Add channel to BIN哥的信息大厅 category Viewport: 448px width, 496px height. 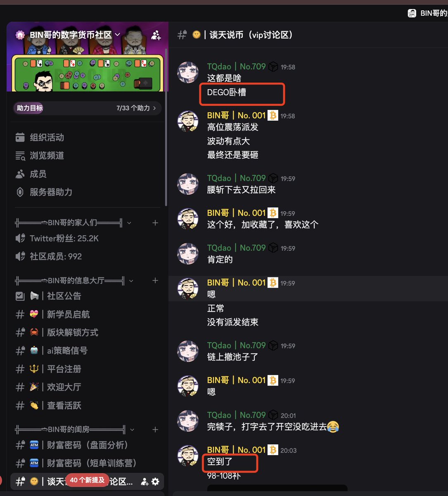click(x=155, y=281)
